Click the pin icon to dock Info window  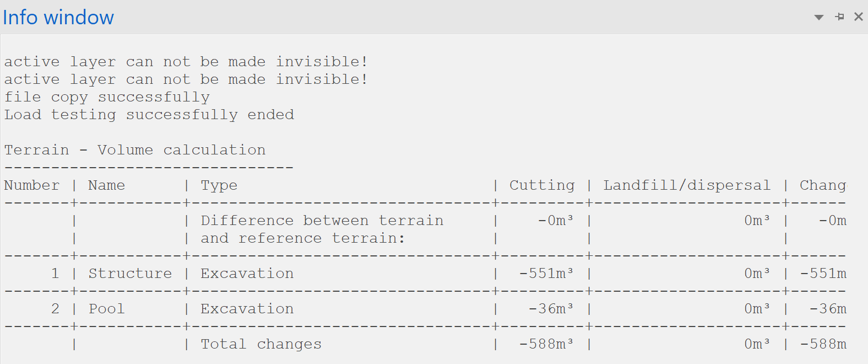(x=839, y=17)
